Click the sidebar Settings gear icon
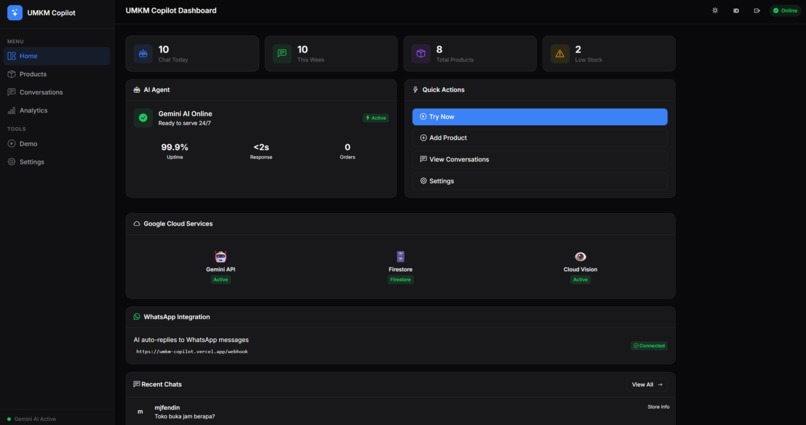This screenshot has height=425, width=806. 11,161
